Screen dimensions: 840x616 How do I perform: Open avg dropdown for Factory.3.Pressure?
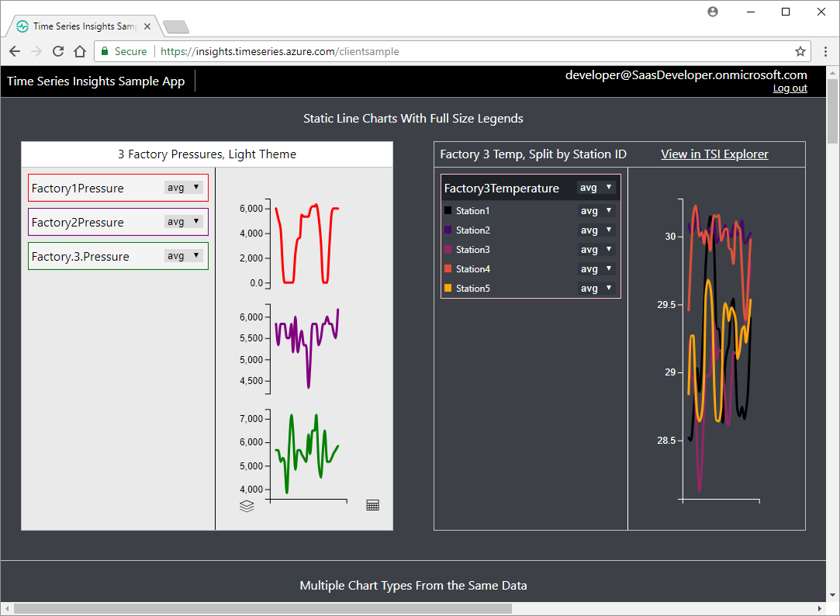(183, 255)
